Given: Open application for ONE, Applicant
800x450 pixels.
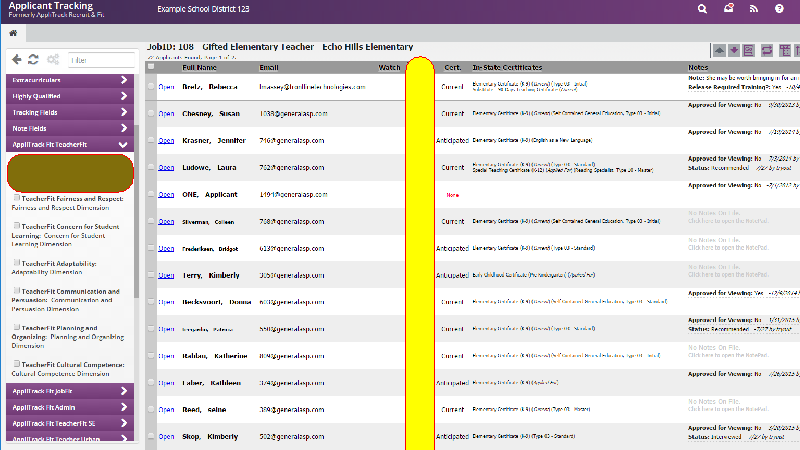Looking at the screenshot, I should (166, 194).
